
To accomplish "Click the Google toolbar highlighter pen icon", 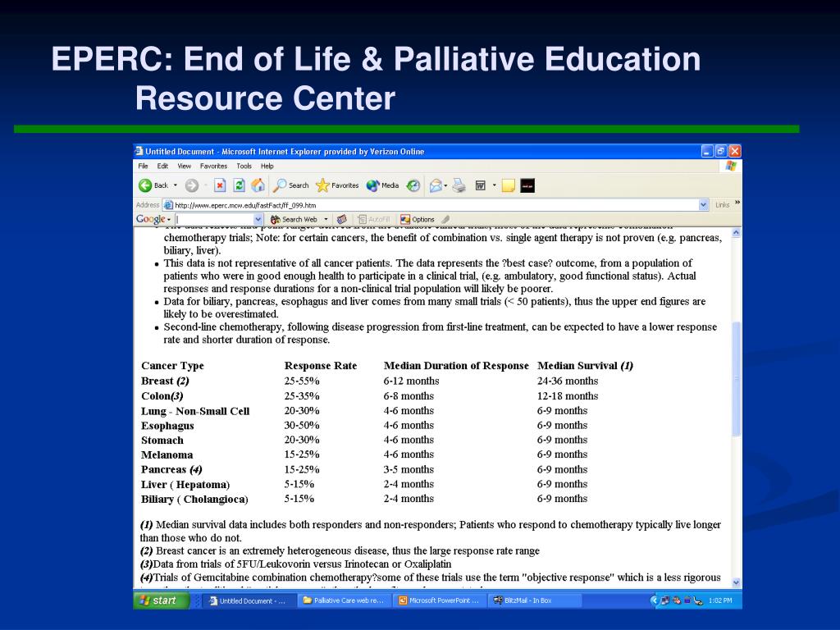I will (445, 219).
